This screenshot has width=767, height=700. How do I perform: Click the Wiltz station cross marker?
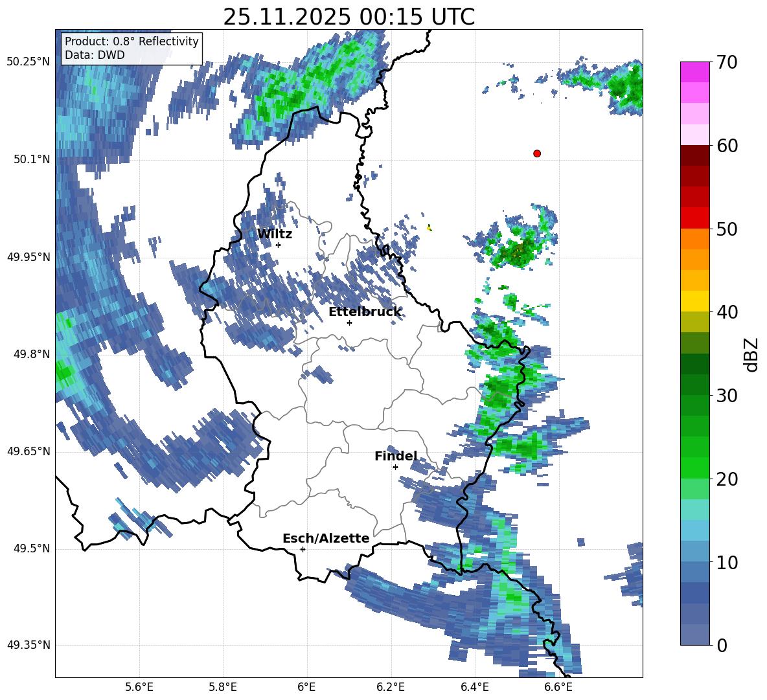[278, 245]
